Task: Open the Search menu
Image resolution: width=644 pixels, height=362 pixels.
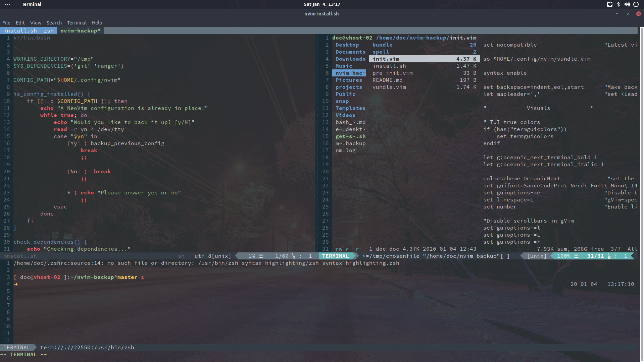Action: [54, 23]
